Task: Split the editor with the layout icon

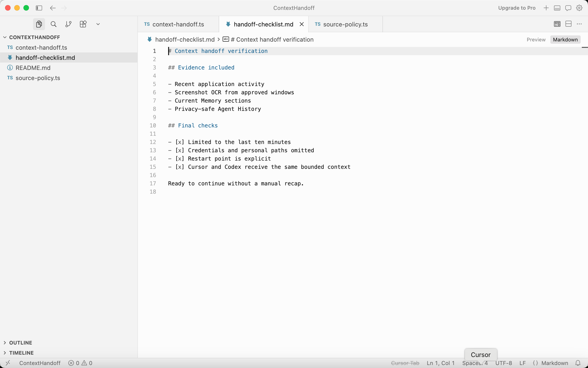Action: (x=568, y=24)
